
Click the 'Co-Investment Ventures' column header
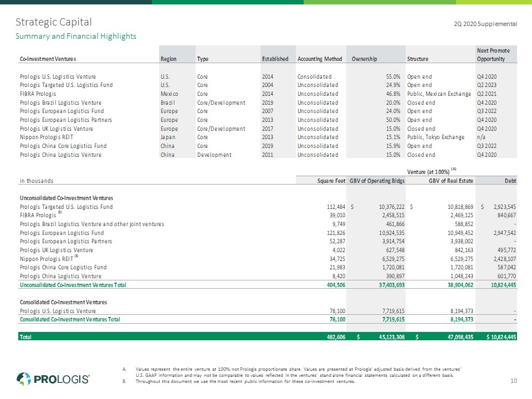pyautogui.click(x=48, y=59)
